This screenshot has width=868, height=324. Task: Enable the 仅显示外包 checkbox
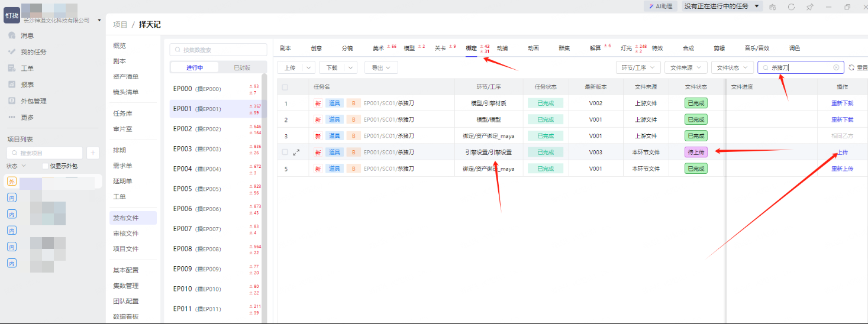point(46,166)
